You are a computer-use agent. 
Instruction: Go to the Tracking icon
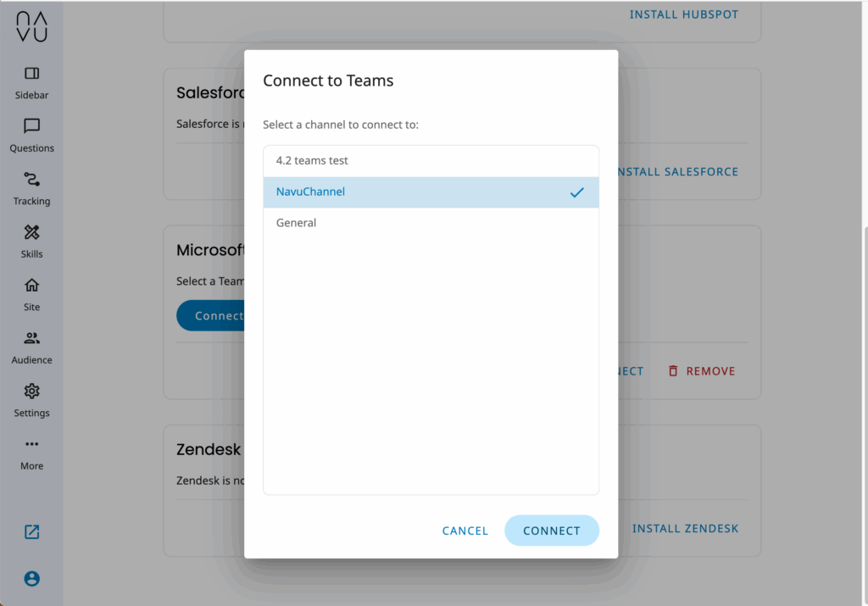click(32, 180)
